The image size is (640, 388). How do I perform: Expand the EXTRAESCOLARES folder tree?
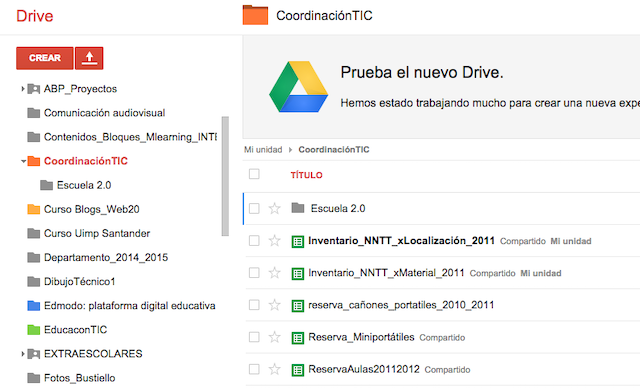[23, 354]
